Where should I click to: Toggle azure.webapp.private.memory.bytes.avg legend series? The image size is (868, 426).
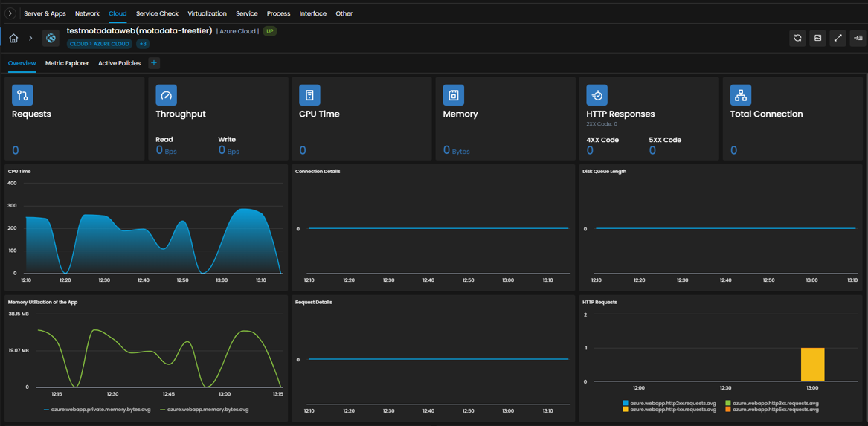point(97,410)
